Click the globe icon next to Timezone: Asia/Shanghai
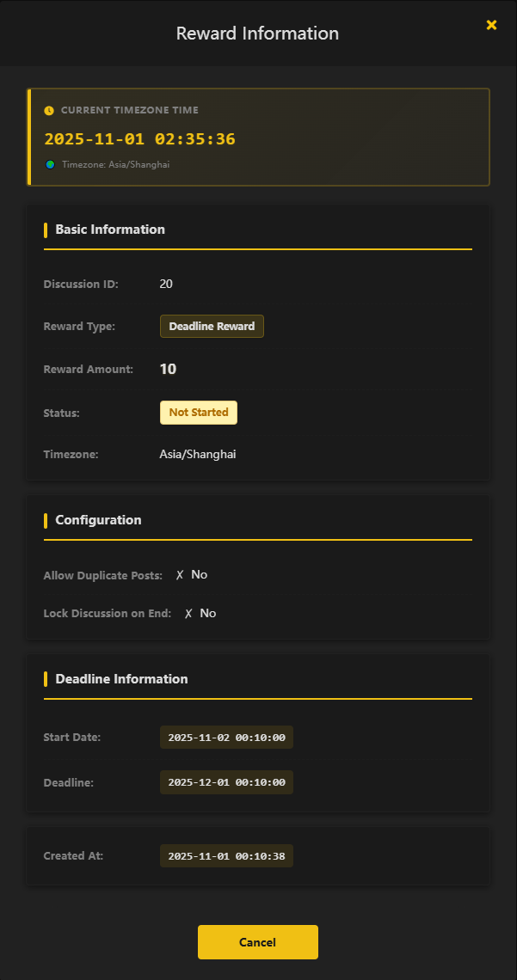Image resolution: width=517 pixels, height=980 pixels. [50, 164]
